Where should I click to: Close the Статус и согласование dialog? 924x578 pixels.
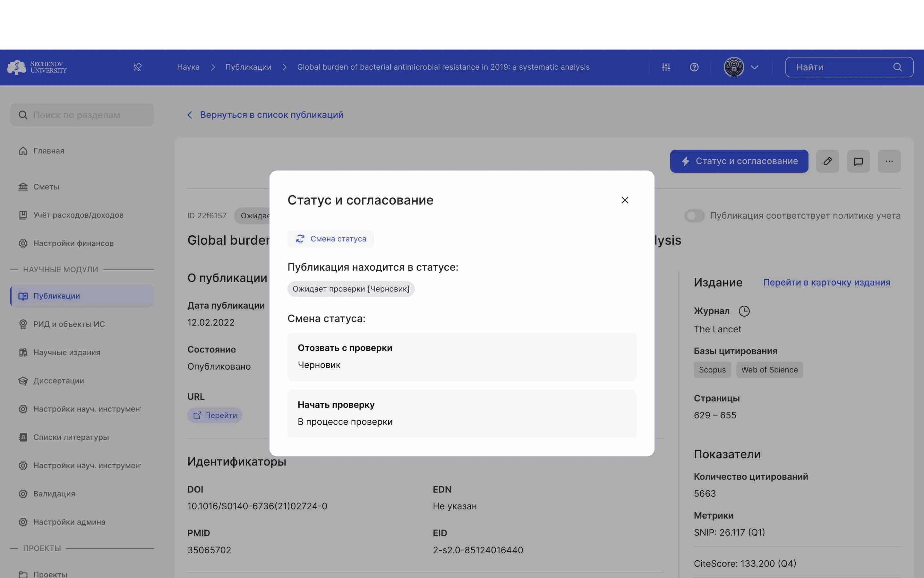tap(625, 200)
